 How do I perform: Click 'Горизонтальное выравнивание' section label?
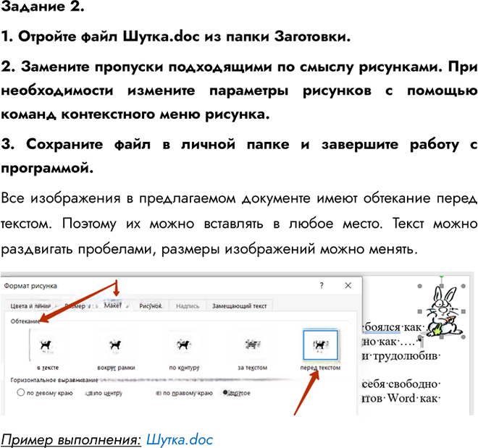54,380
